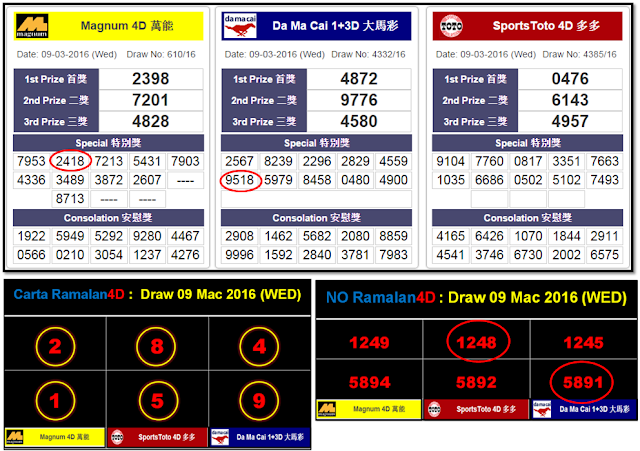640x451 pixels.
Task: Click the small Magnum logo under NO Ramalan4D
Action: click(327, 409)
